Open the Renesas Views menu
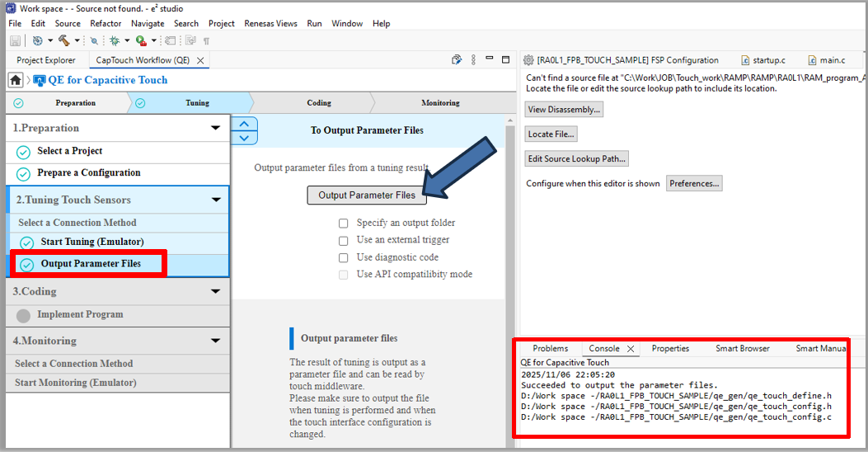This screenshot has height=452, width=868. tap(270, 23)
